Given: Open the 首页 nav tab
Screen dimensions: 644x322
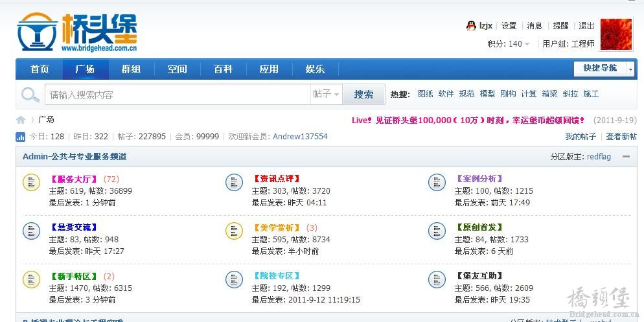Looking at the screenshot, I should pos(40,69).
